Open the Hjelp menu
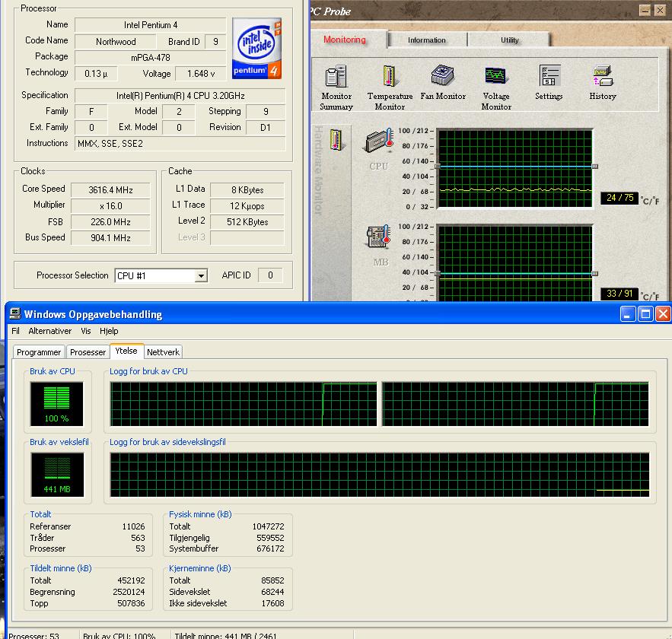Image resolution: width=672 pixels, height=639 pixels. (109, 331)
